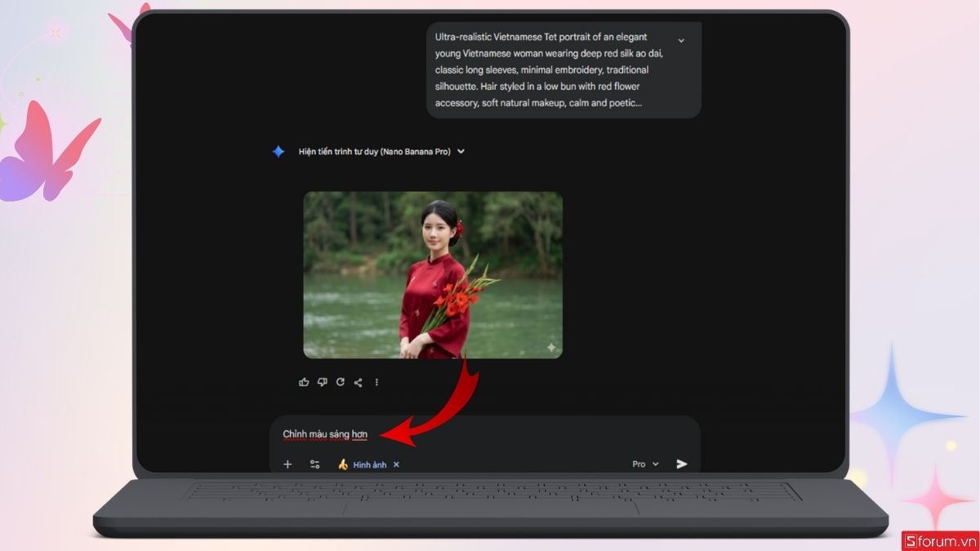Expand the truncated prompt with the chevron
Viewport: 980px width, 551px height.
coord(681,40)
